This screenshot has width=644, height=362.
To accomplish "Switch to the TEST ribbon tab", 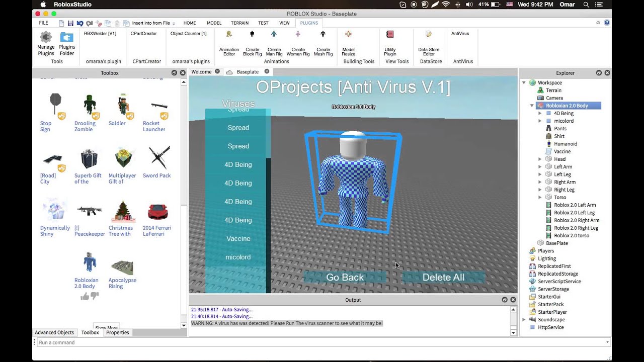I will tap(263, 23).
